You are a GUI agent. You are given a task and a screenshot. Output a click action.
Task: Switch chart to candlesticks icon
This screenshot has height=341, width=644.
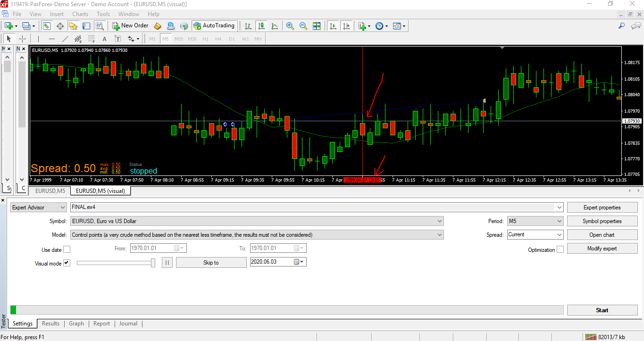click(261, 26)
